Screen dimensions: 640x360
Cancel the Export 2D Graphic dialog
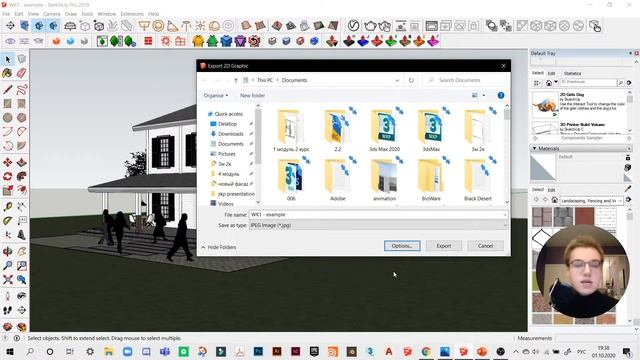point(485,246)
